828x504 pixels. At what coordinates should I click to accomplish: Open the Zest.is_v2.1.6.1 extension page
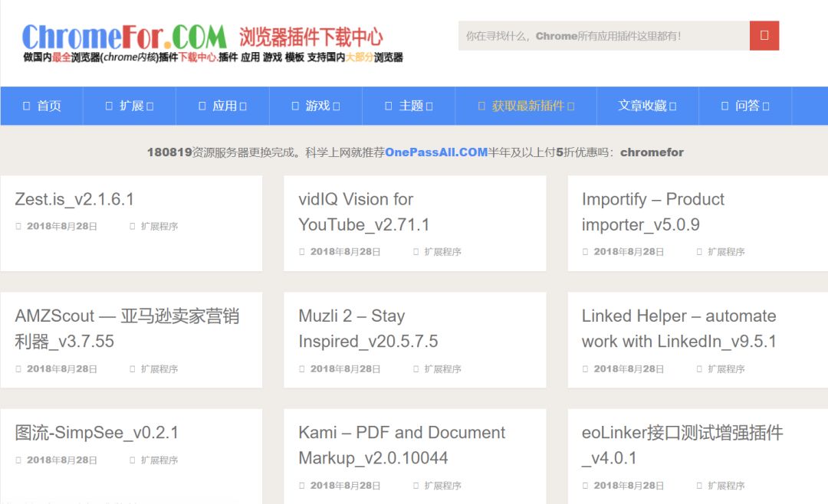[x=74, y=199]
